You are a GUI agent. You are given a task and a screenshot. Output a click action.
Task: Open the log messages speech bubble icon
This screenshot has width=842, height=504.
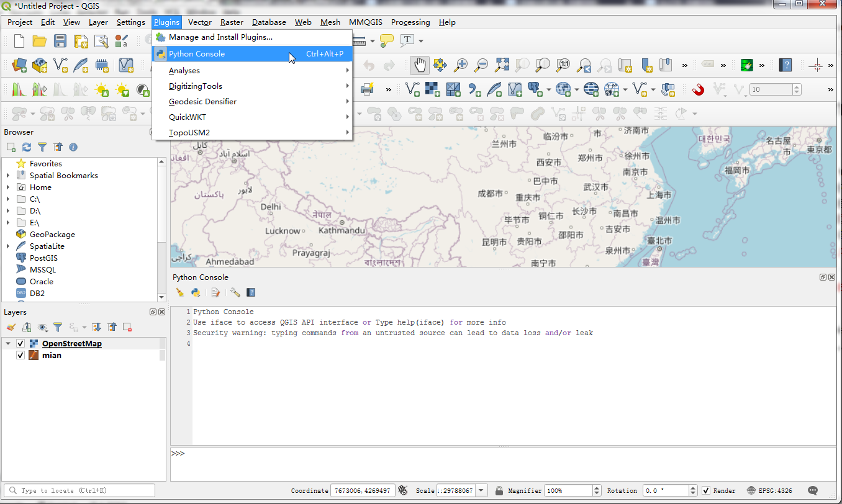[x=812, y=490]
